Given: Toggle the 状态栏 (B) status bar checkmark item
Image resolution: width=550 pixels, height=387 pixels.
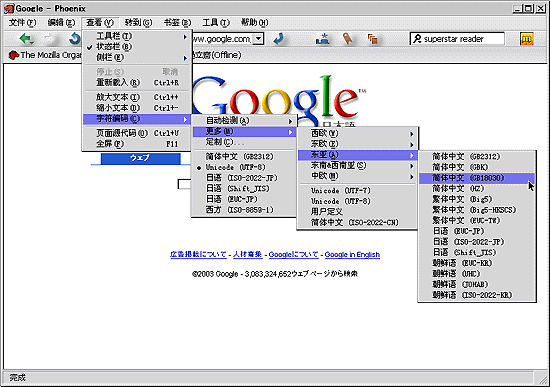Looking at the screenshot, I should point(137,47).
